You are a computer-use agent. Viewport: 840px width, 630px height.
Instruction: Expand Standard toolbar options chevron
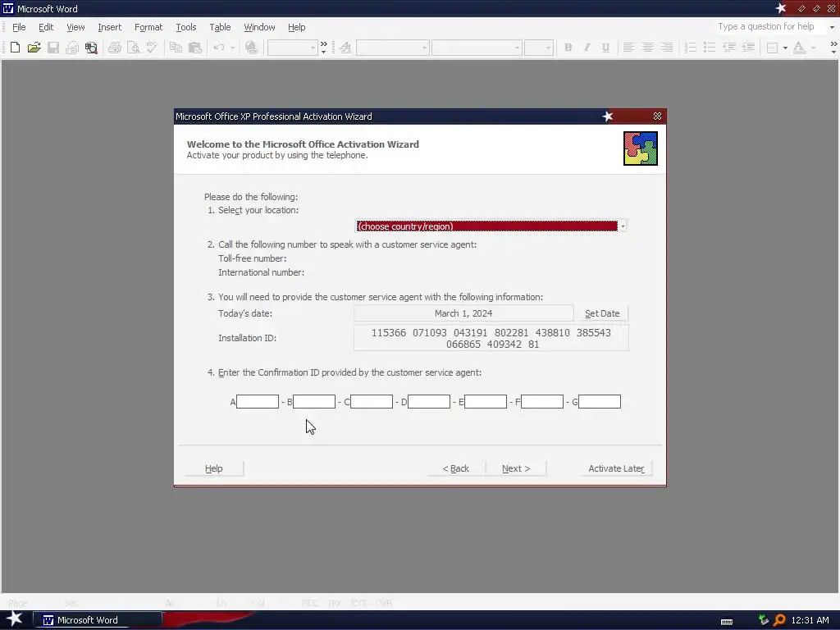point(323,48)
